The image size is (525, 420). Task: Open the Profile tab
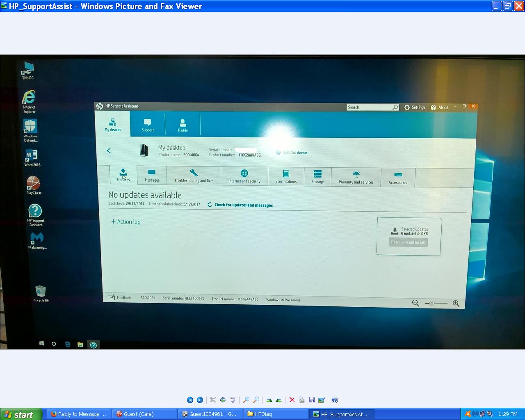click(183, 125)
